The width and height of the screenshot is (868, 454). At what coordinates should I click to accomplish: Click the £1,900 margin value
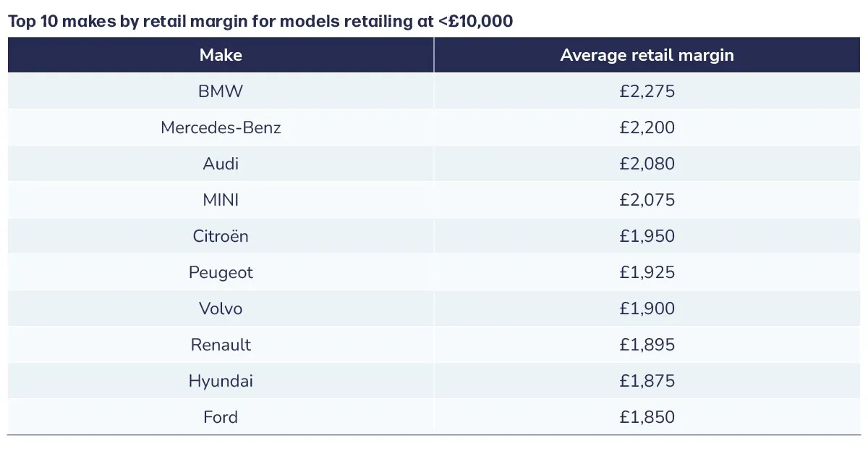[x=647, y=308]
